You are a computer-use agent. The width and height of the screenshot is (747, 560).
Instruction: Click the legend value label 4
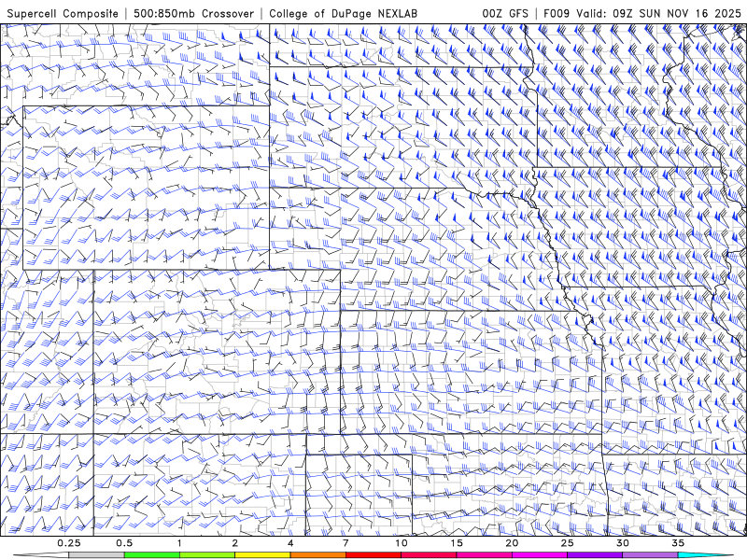290,543
